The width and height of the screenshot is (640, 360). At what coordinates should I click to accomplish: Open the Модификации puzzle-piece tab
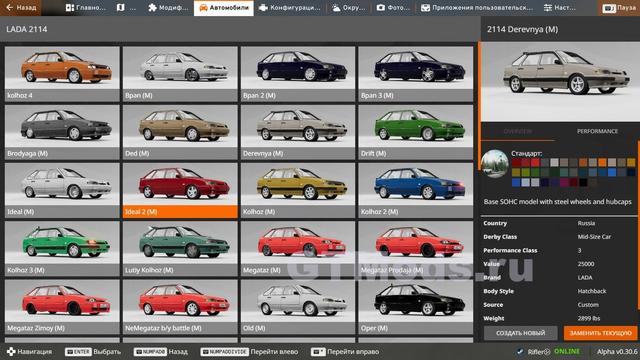(x=168, y=8)
